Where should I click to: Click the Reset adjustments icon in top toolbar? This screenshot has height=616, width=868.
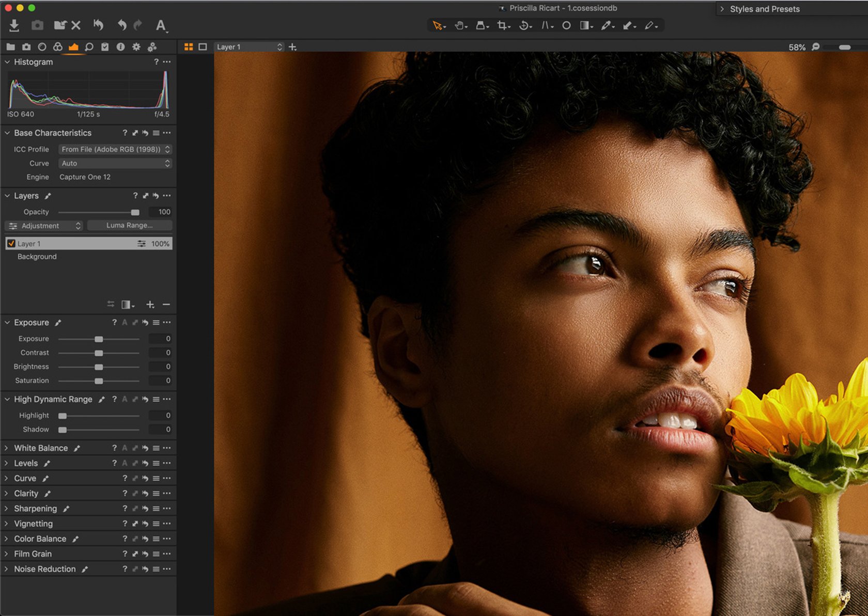(x=98, y=25)
